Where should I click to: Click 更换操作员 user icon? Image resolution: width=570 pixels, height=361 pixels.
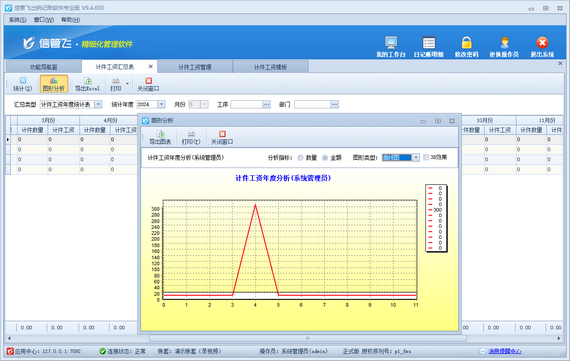click(504, 43)
